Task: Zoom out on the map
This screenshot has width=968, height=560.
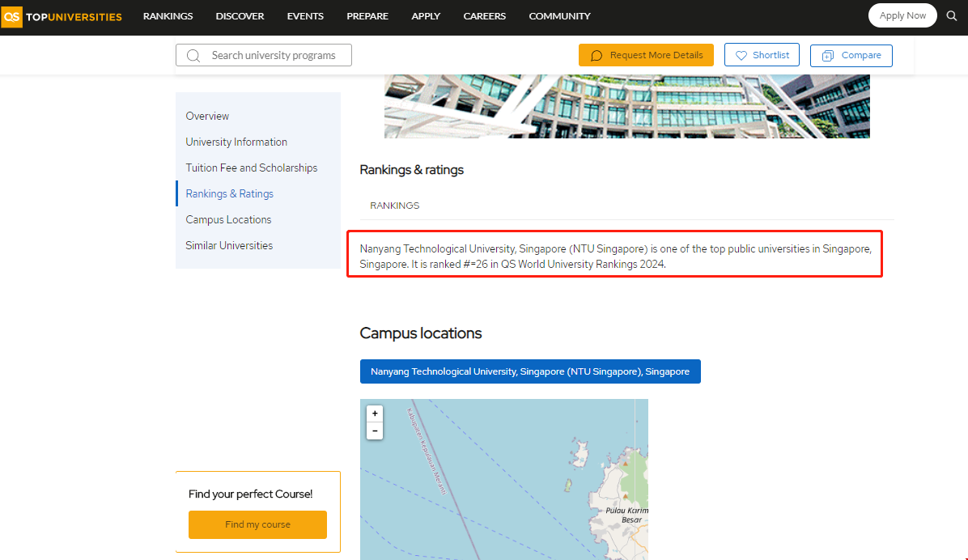Action: [x=375, y=431]
